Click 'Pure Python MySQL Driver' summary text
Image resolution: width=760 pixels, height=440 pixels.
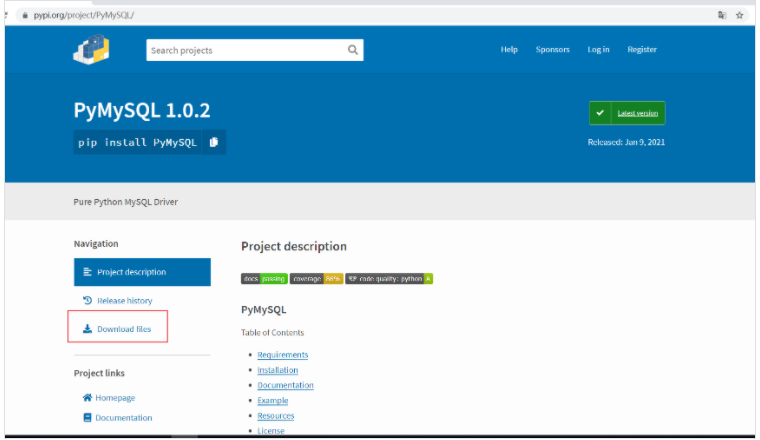click(x=126, y=202)
